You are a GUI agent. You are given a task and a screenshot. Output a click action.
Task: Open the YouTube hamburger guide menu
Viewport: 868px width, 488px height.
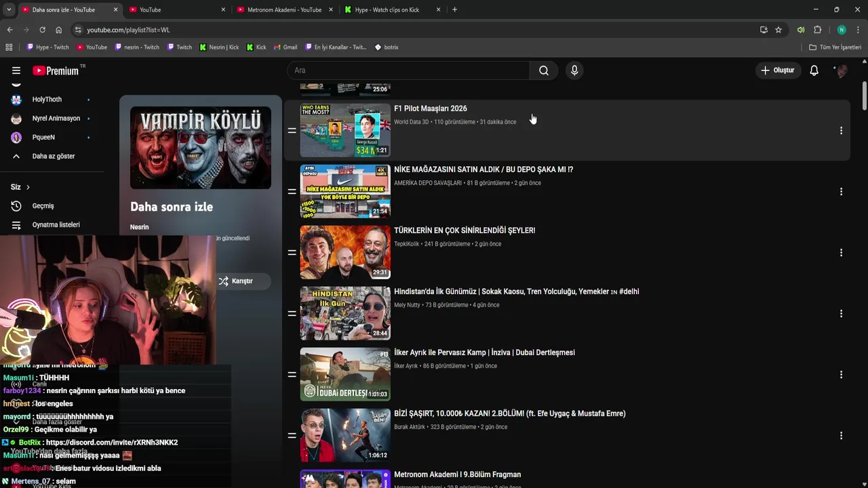[x=16, y=70]
